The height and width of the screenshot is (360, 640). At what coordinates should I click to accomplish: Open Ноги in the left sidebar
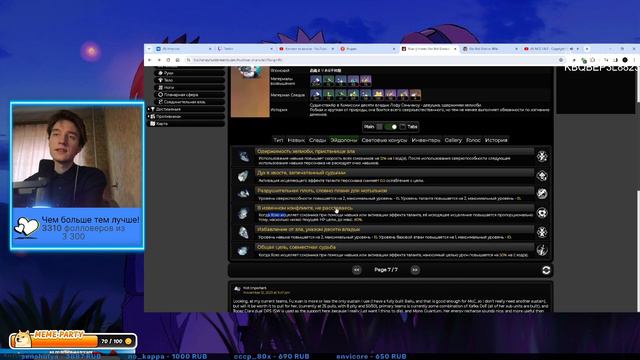coord(190,87)
